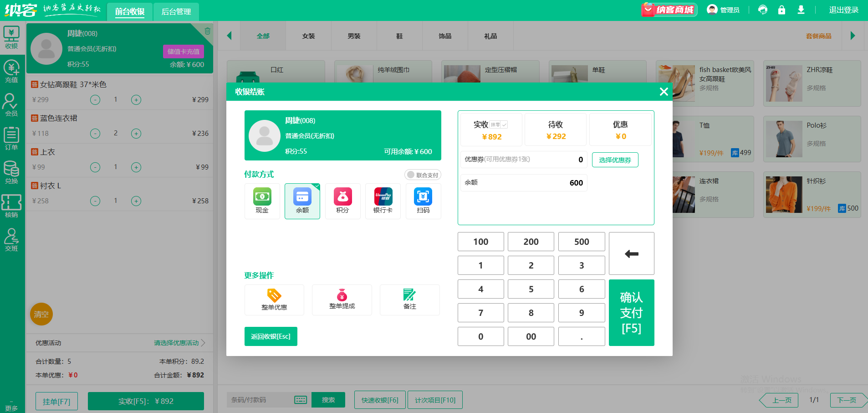Click the lock screen icon in top bar
This screenshot has width=868, height=413.
[782, 10]
